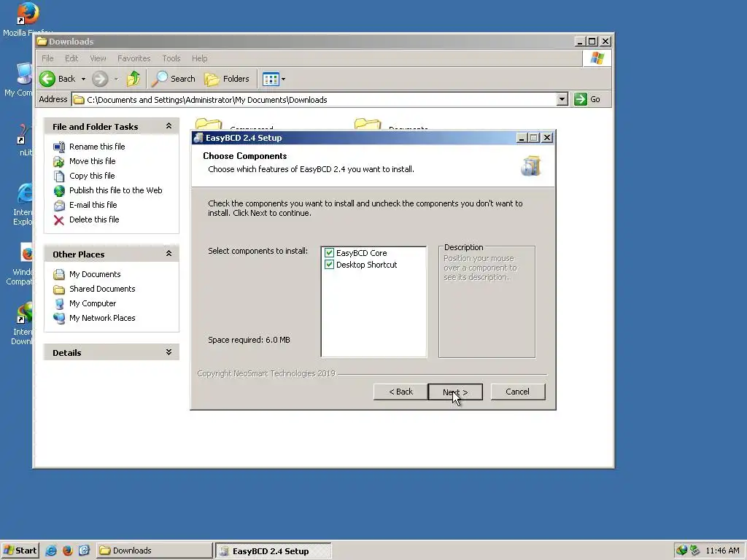
Task: Click the Publish to Web globe icon
Action: pos(59,190)
